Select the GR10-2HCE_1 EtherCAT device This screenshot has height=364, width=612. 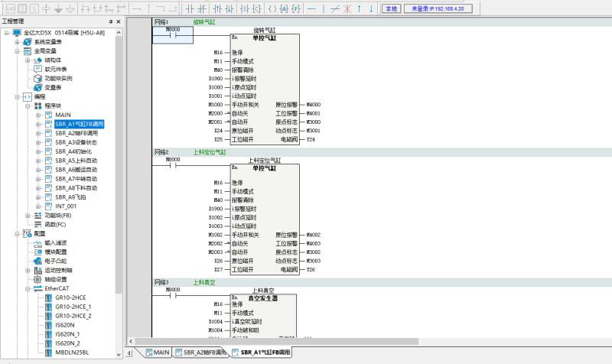(x=73, y=307)
